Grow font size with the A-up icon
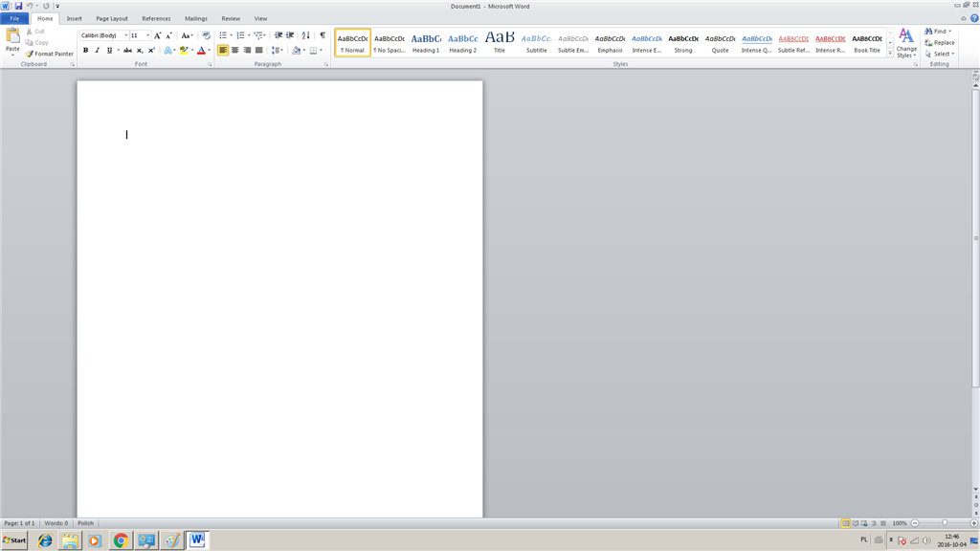The width and height of the screenshot is (980, 551). coord(158,35)
